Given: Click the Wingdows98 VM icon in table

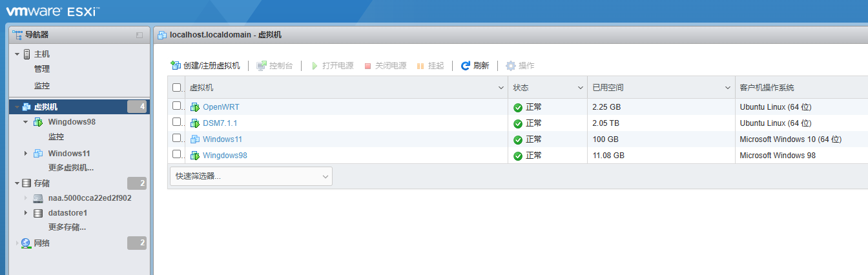Looking at the screenshot, I should (195, 156).
